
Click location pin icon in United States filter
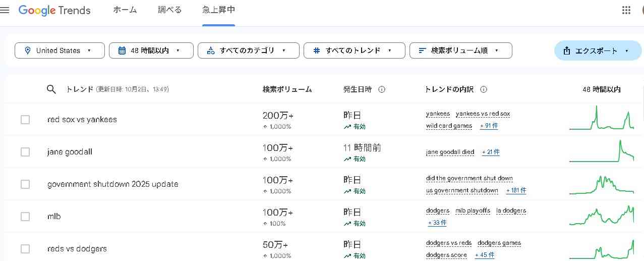(x=27, y=50)
